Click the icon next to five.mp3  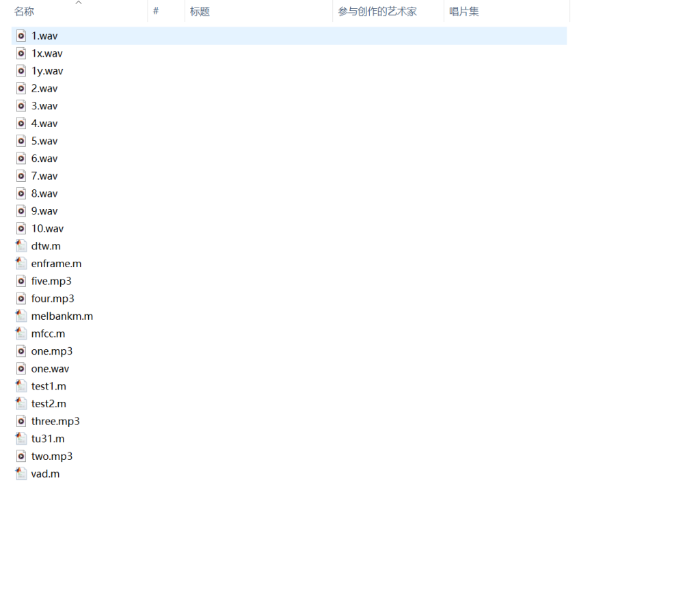coord(21,281)
